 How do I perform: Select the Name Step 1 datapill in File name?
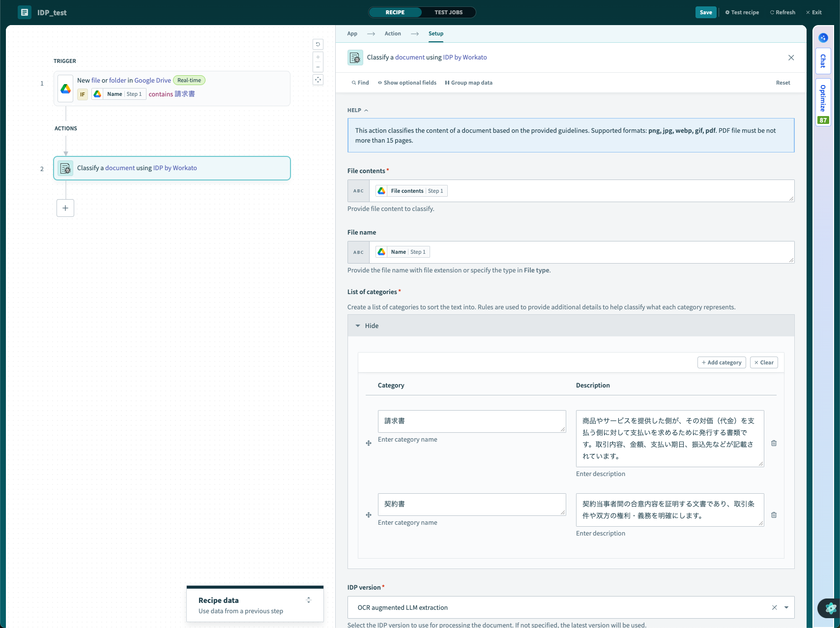(x=403, y=252)
